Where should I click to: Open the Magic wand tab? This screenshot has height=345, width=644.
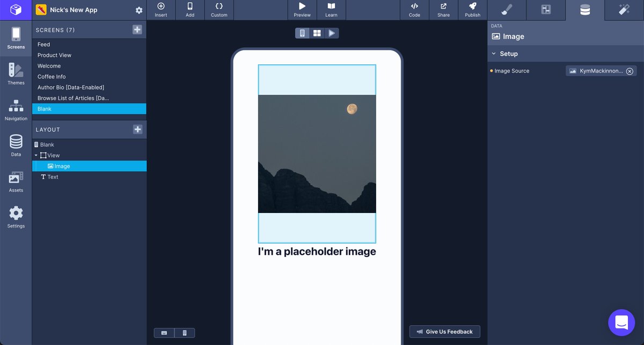pos(623,9)
